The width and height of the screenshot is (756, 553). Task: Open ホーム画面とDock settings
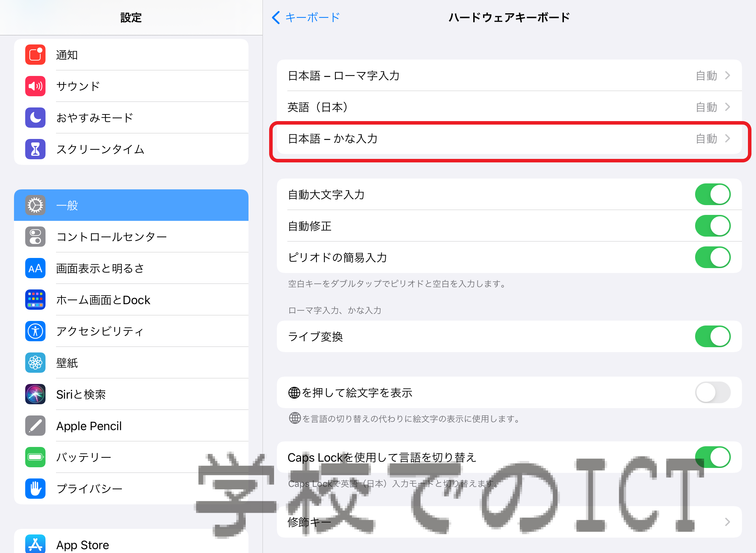(x=131, y=300)
